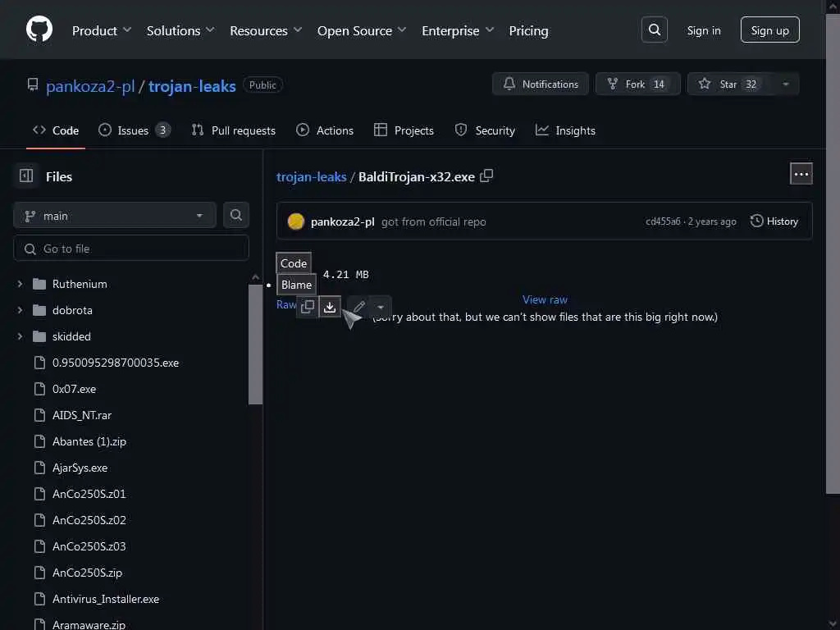Open the edit options dropdown caret

point(381,307)
